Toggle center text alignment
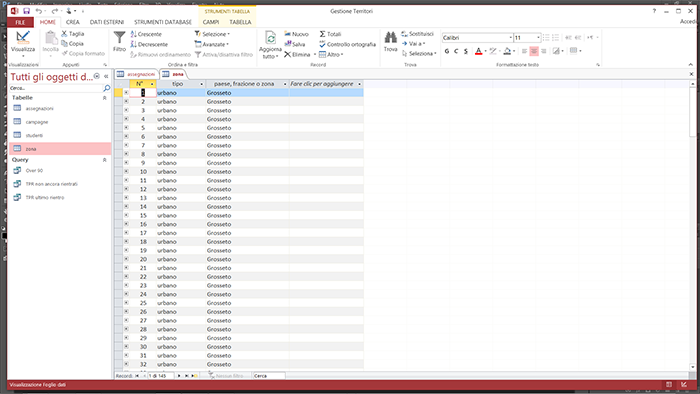Screen dimensions: 700x394 534,51
